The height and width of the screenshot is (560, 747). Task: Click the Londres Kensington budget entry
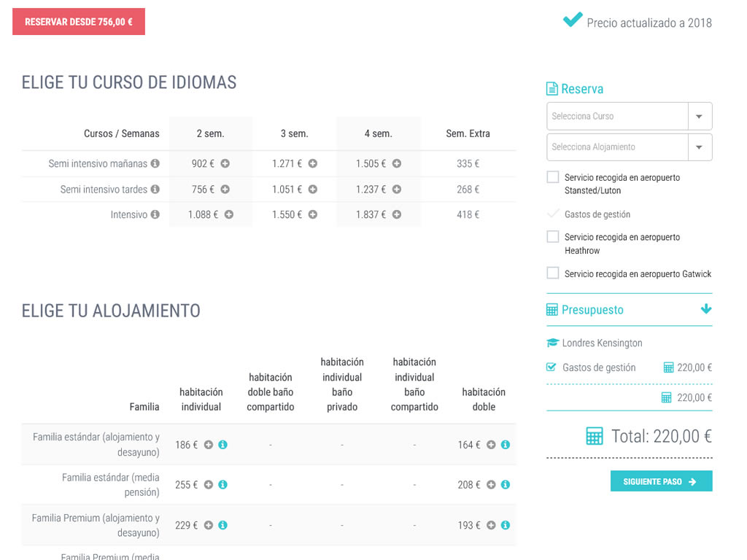[601, 343]
